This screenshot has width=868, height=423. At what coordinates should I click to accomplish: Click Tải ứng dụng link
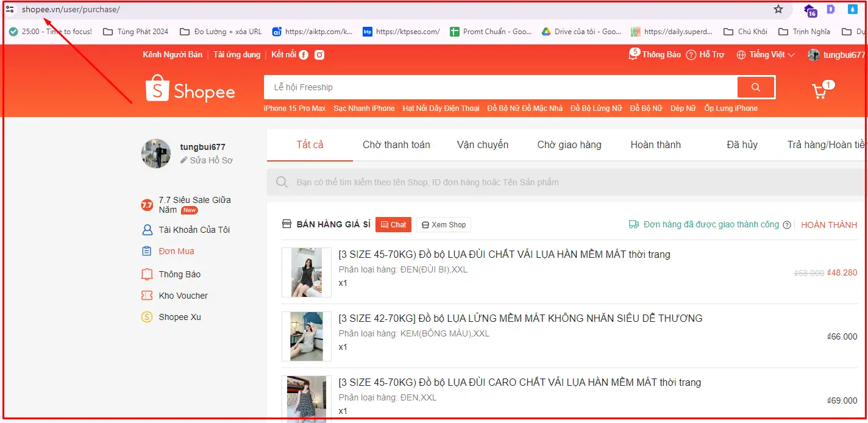coord(237,55)
